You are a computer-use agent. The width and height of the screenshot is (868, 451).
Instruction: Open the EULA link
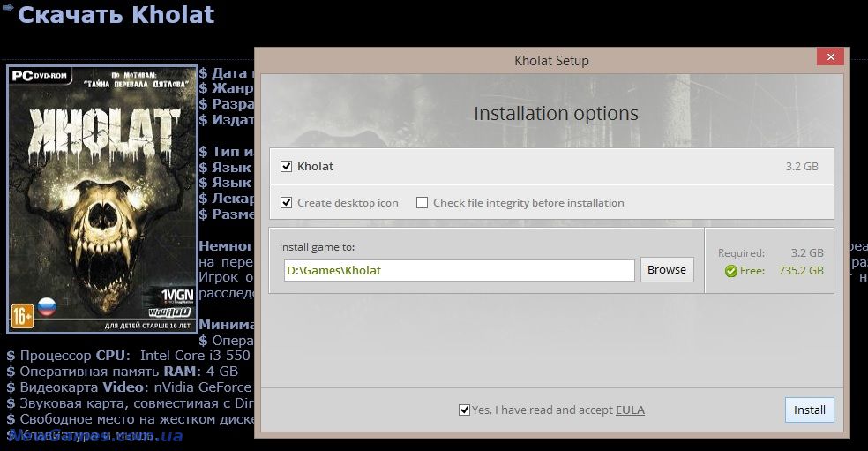pyautogui.click(x=630, y=410)
